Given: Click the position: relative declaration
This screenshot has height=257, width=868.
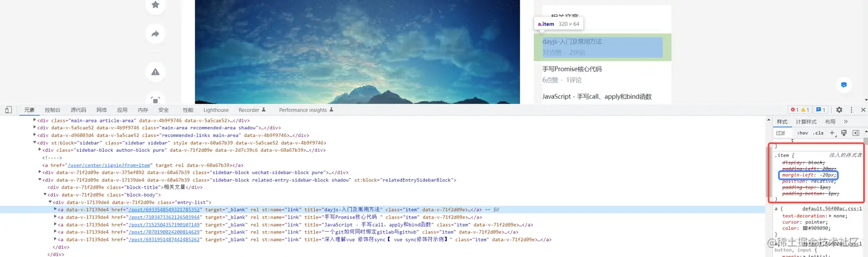Looking at the screenshot, I should pyautogui.click(x=809, y=181).
